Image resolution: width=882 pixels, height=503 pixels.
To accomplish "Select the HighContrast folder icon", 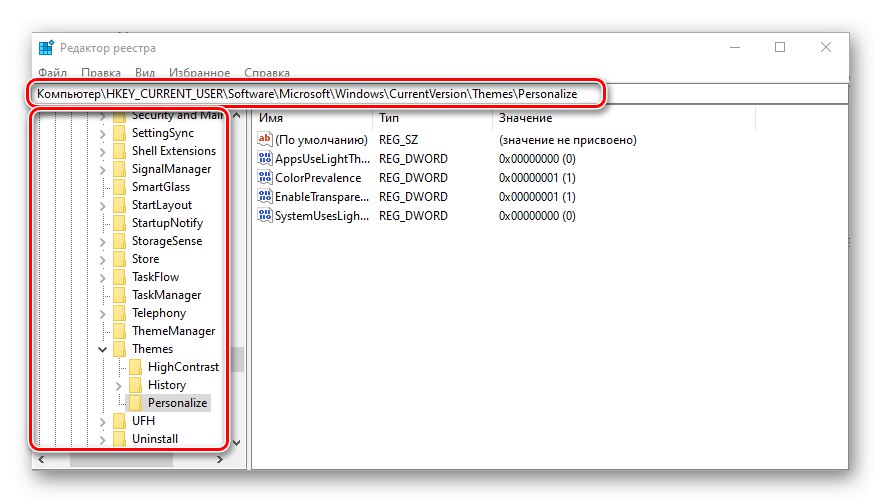I will tap(135, 367).
